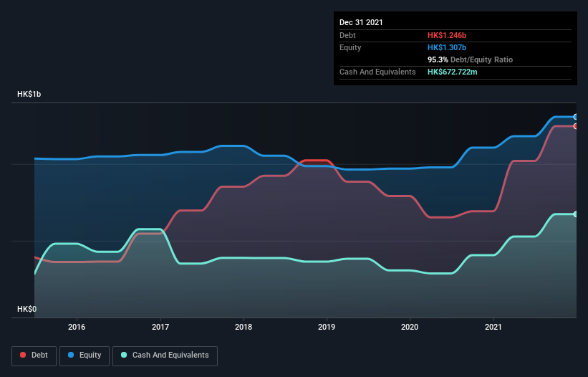Toggle Cash And Equivalents legend button
Viewport: 588px width, 377px height.
[x=165, y=355]
